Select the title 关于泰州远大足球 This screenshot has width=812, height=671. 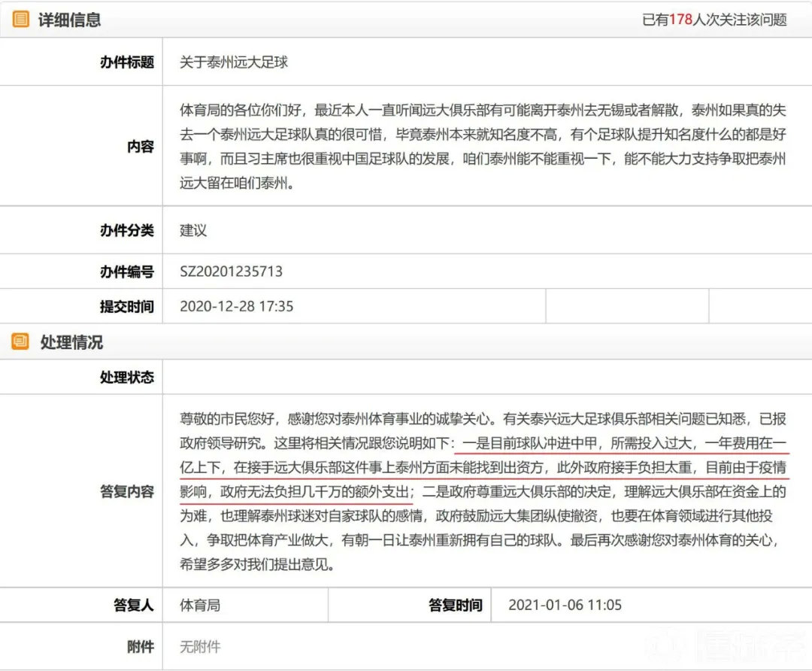point(234,62)
